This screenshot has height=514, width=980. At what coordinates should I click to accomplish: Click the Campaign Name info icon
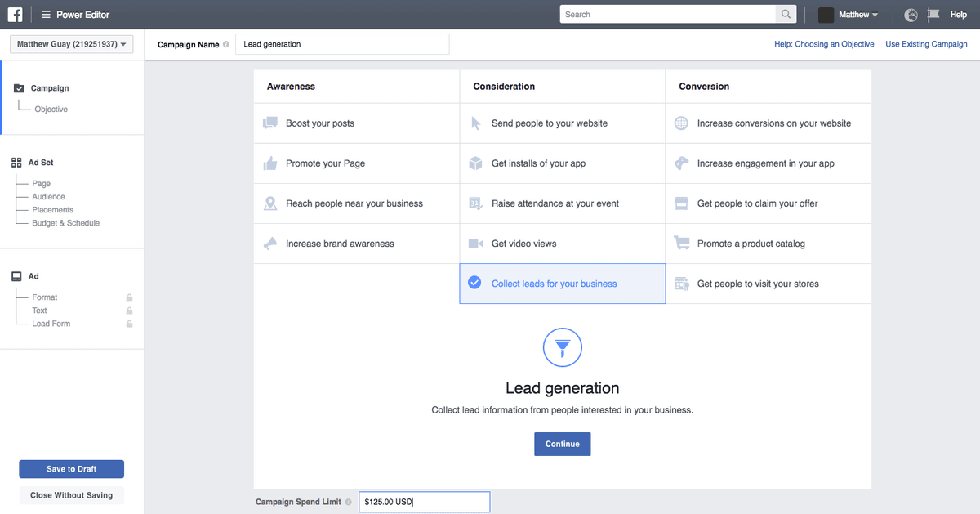(x=226, y=45)
